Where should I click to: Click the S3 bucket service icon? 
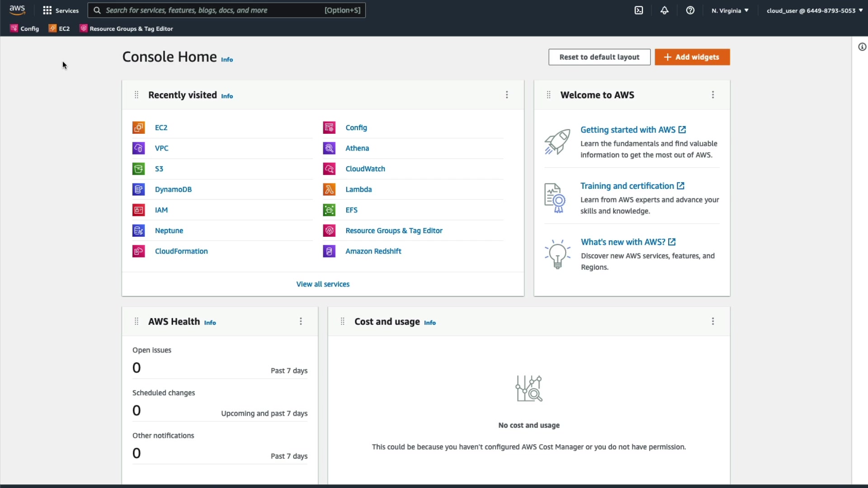coord(138,169)
